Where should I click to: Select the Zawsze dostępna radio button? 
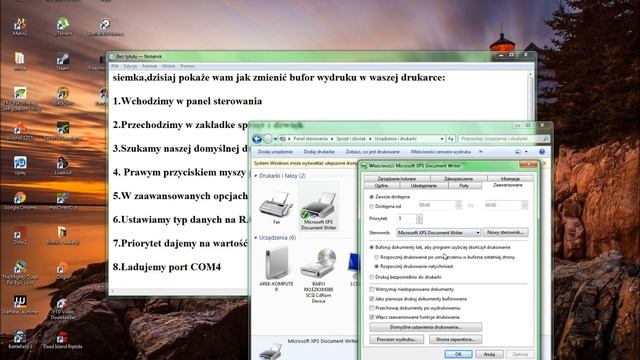tap(371, 197)
